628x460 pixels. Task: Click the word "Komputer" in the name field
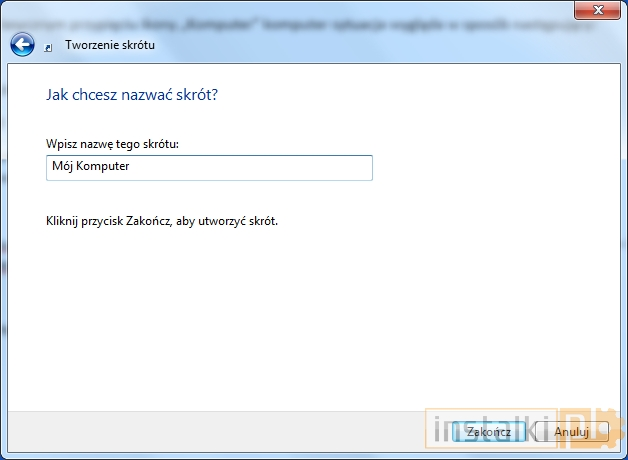click(103, 167)
